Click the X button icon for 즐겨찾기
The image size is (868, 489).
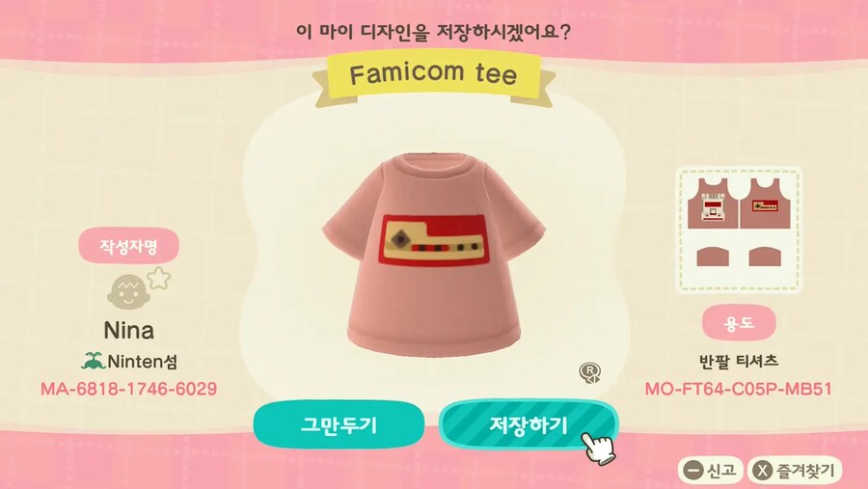[763, 471]
